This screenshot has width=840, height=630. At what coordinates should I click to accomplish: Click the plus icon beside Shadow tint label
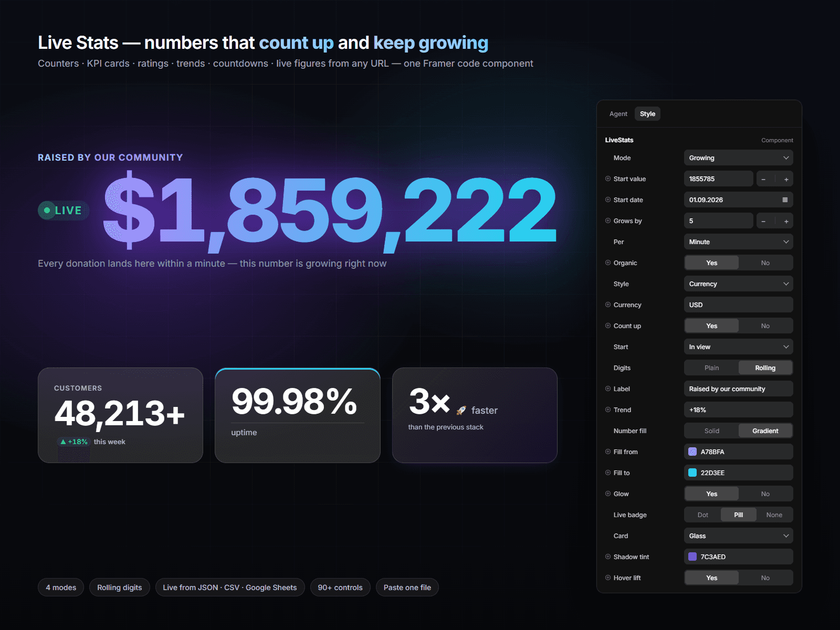click(608, 556)
